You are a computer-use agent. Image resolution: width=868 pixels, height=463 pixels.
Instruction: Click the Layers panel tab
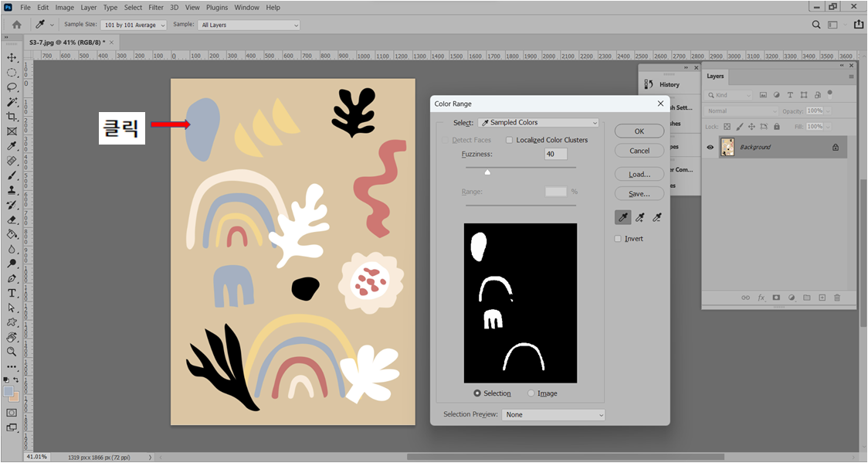pyautogui.click(x=715, y=77)
